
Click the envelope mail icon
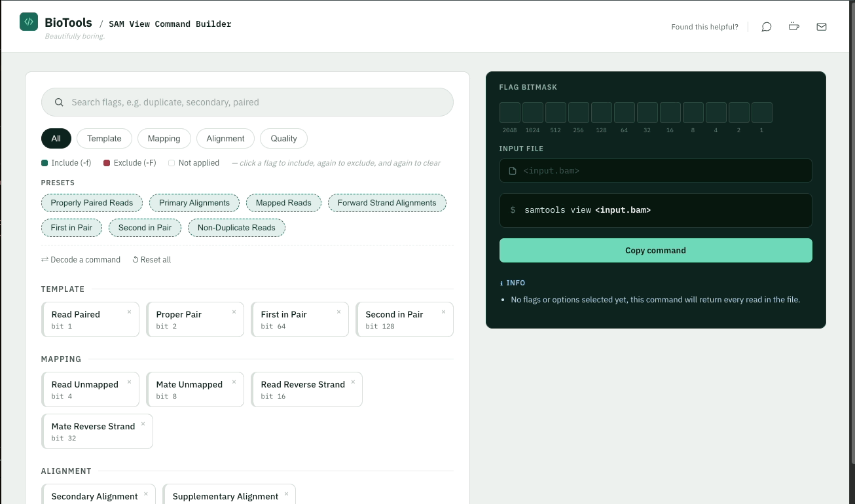(822, 27)
